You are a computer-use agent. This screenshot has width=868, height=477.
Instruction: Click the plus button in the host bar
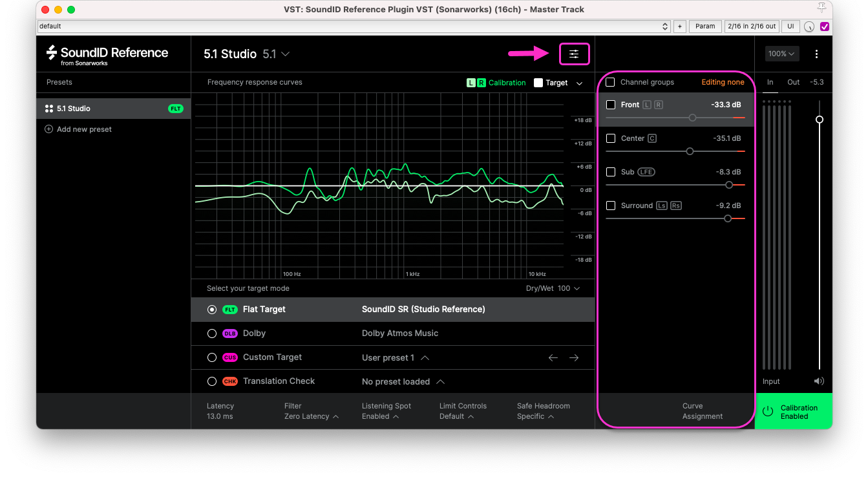[679, 26]
